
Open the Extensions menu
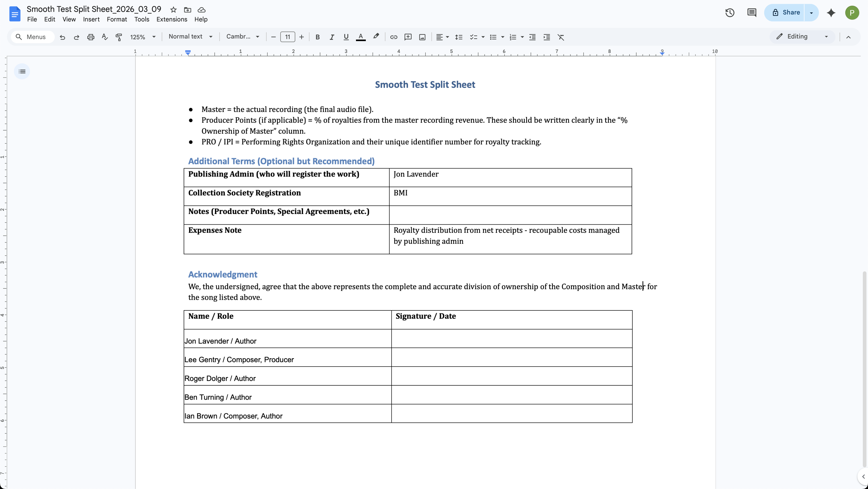coord(172,19)
